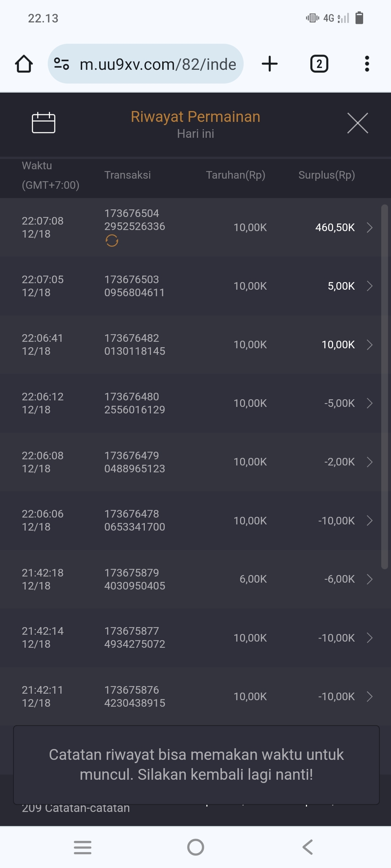Expand details for the 460,50K surplus row
Viewport: 391px width, 868px height.
click(370, 227)
